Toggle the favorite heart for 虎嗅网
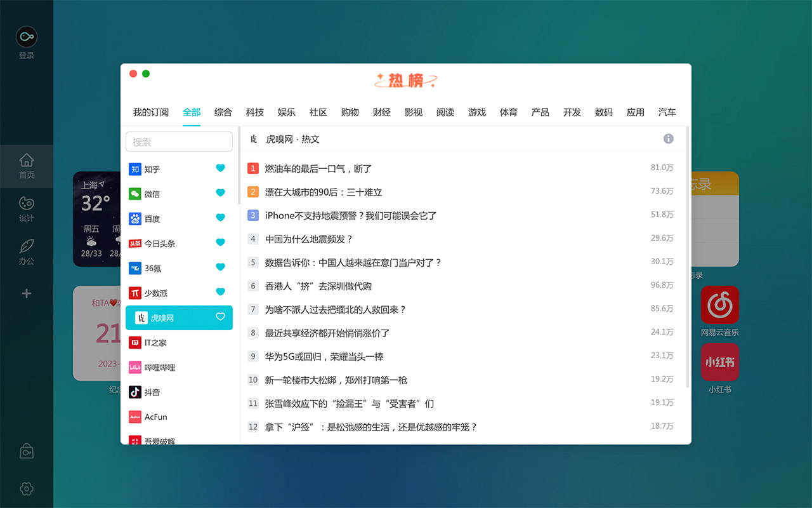Screen dimensions: 812x508 (x=220, y=317)
